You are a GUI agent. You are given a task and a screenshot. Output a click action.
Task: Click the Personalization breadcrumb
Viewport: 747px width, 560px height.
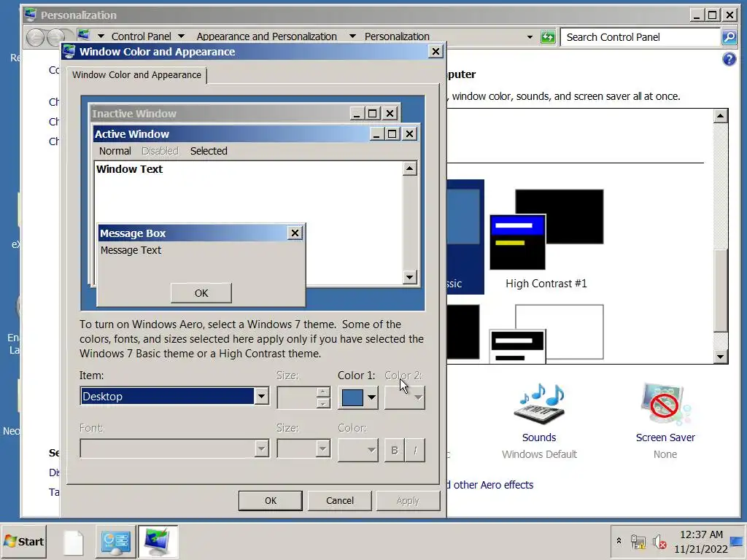(397, 36)
